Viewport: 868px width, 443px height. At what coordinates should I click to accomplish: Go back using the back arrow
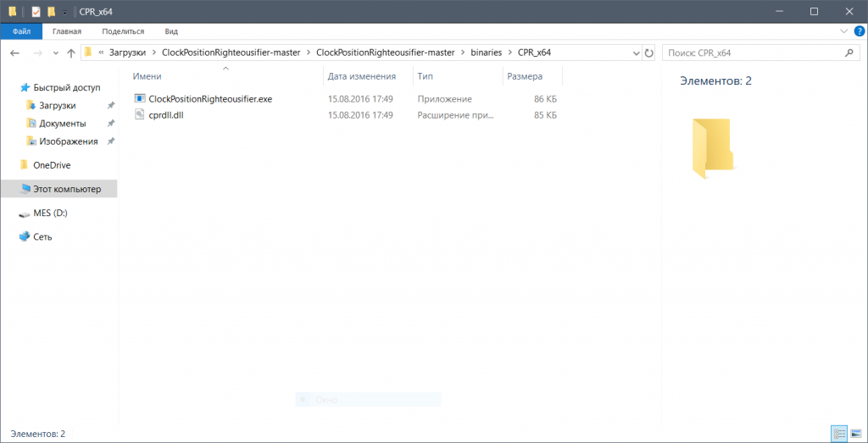pyautogui.click(x=14, y=53)
